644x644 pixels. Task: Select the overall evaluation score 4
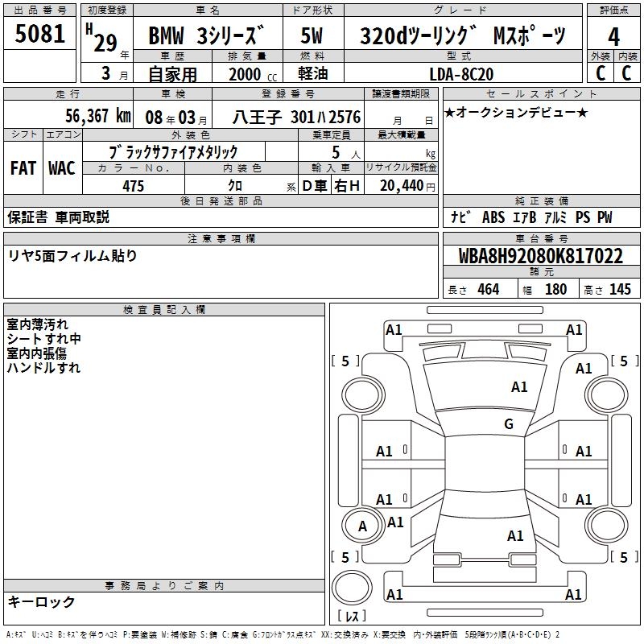click(613, 37)
